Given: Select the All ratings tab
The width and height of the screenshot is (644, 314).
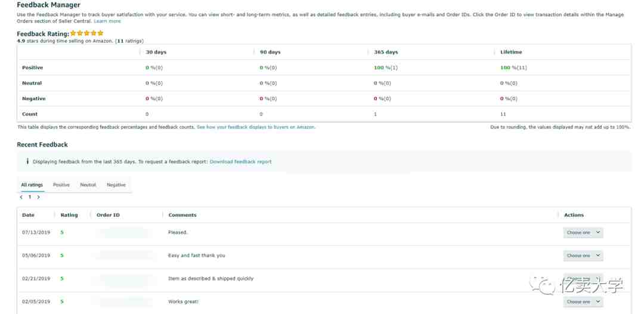Looking at the screenshot, I should [32, 185].
